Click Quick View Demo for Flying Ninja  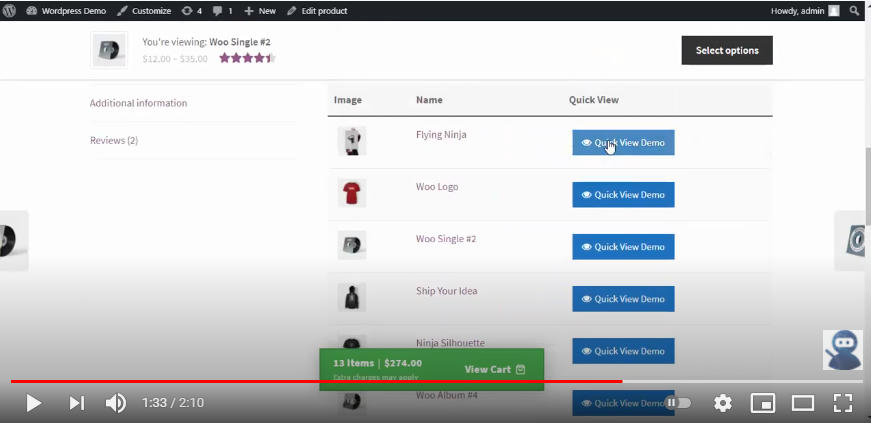(x=623, y=142)
